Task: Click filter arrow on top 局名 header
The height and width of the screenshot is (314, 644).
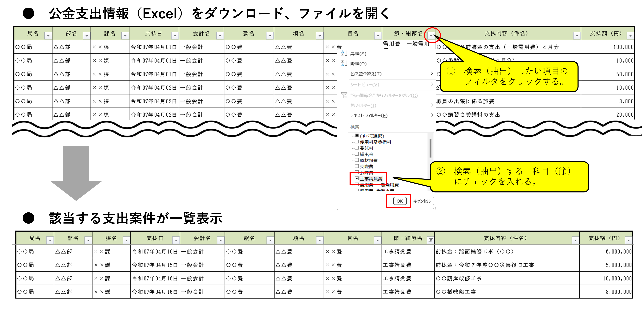Action: [48, 36]
